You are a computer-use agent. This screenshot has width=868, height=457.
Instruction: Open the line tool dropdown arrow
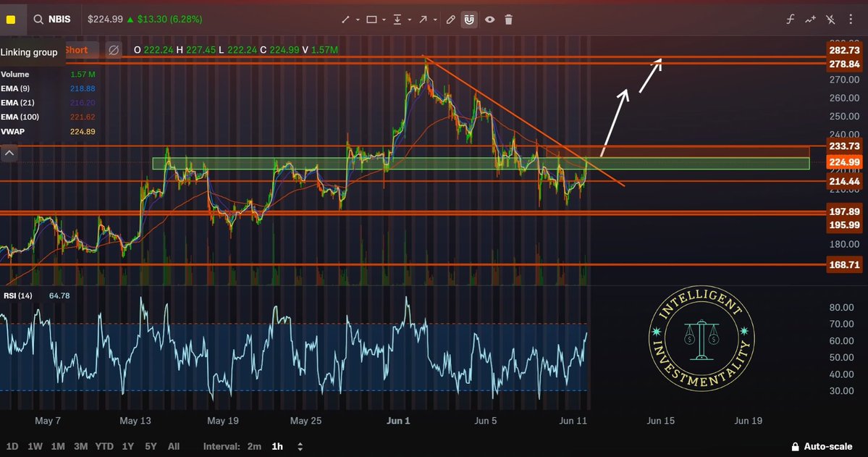[358, 20]
